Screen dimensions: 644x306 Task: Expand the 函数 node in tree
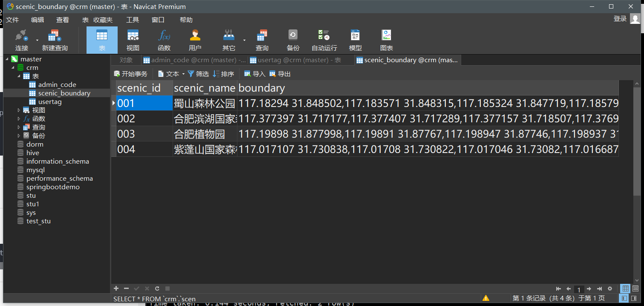(19, 118)
